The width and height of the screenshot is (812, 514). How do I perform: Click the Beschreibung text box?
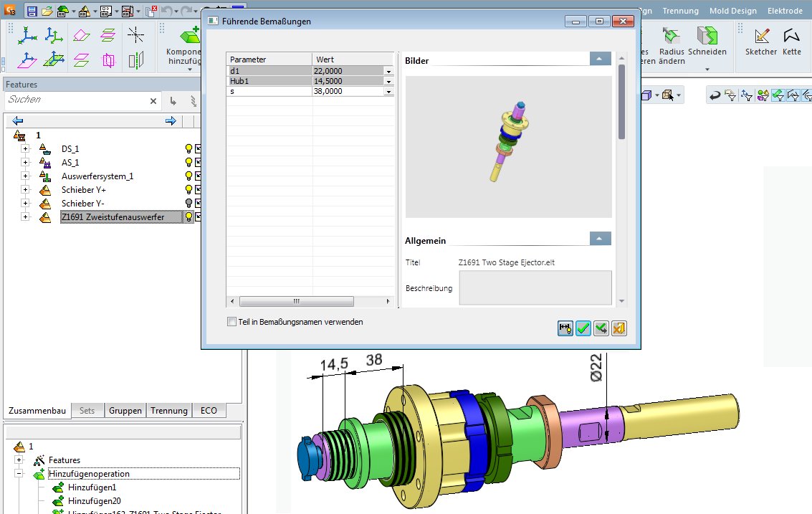click(535, 288)
